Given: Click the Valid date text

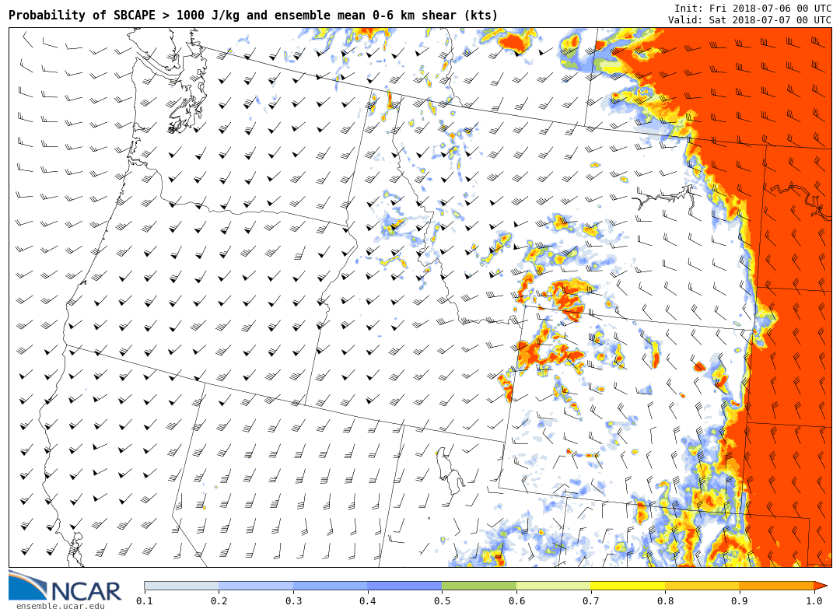Looking at the screenshot, I should 750,19.
